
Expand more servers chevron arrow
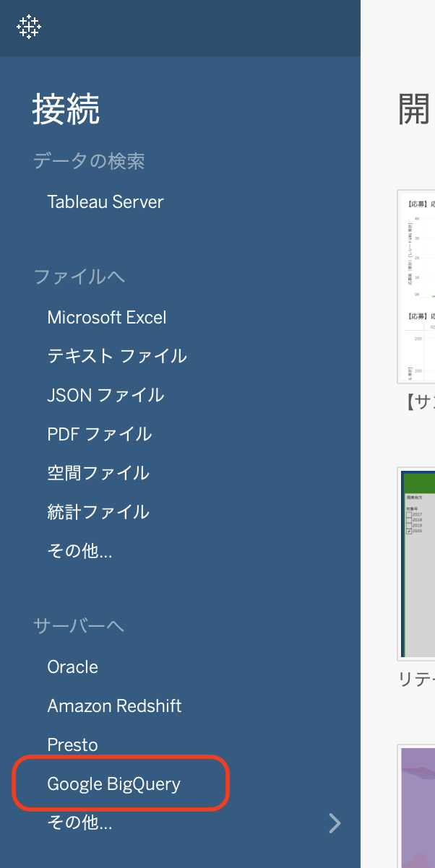(334, 823)
